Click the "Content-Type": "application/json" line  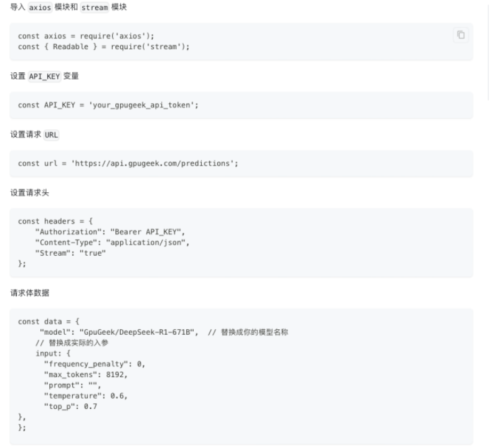[112, 243]
